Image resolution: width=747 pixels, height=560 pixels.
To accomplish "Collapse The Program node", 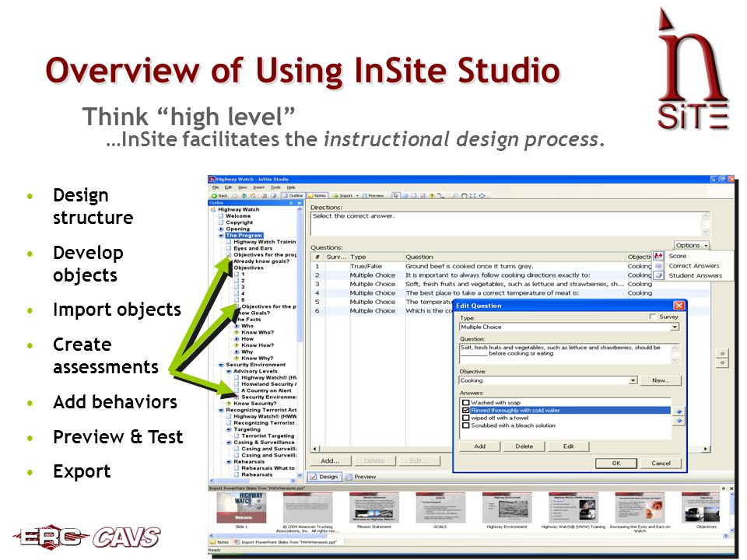I will (221, 235).
